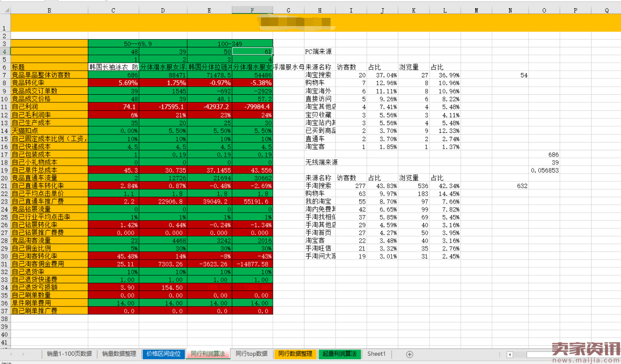621x364 pixels.
Task: Click the 我的淘宝 source cell
Action: [320, 201]
